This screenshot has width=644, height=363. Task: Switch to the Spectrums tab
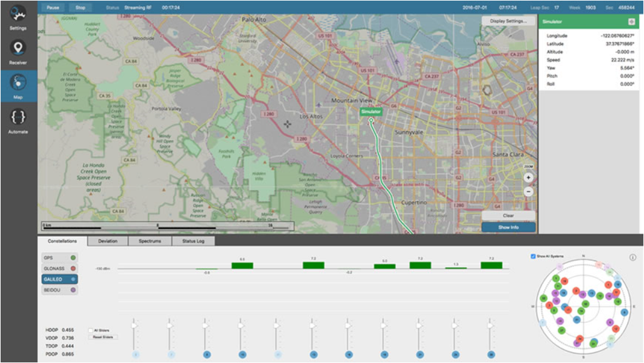pos(150,241)
